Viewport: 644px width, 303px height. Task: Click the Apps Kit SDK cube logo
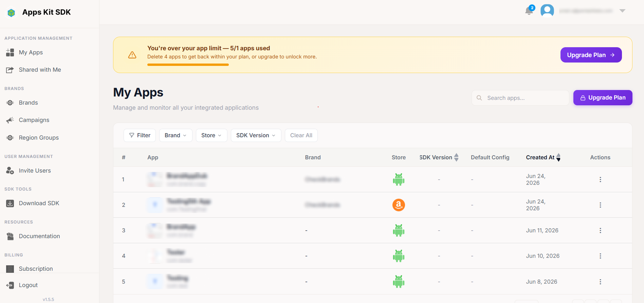click(x=11, y=13)
